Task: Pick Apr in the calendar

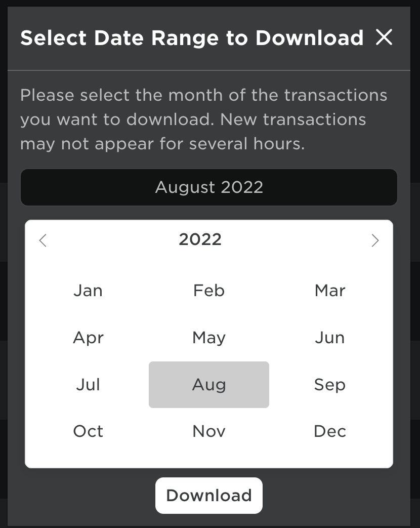Action: 88,338
